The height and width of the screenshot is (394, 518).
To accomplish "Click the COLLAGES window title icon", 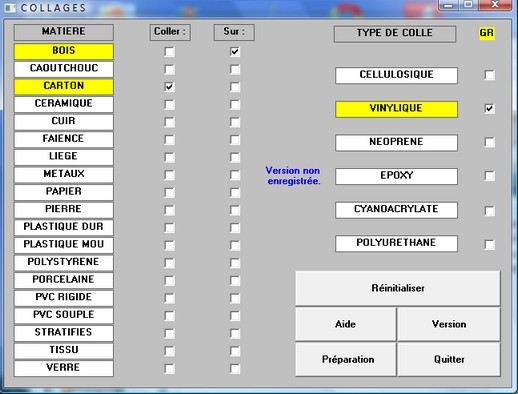I will click(x=10, y=8).
